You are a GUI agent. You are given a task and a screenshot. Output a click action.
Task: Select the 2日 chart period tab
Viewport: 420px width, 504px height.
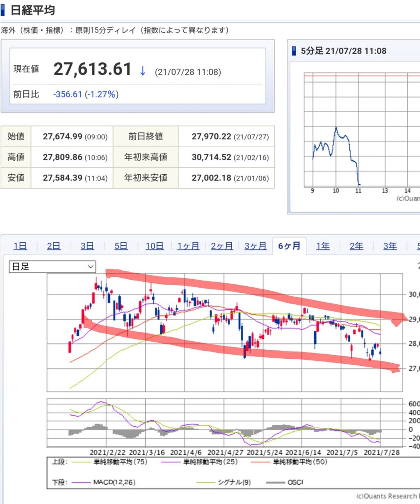coord(54,246)
